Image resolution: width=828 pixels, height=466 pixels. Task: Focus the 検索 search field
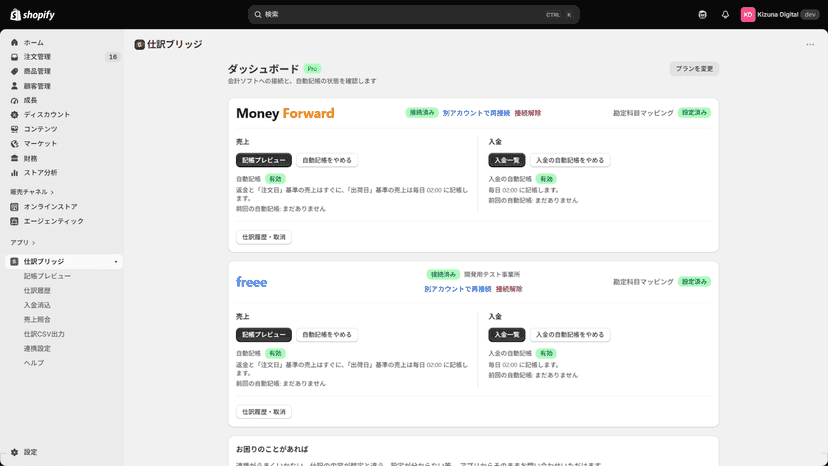tap(413, 15)
